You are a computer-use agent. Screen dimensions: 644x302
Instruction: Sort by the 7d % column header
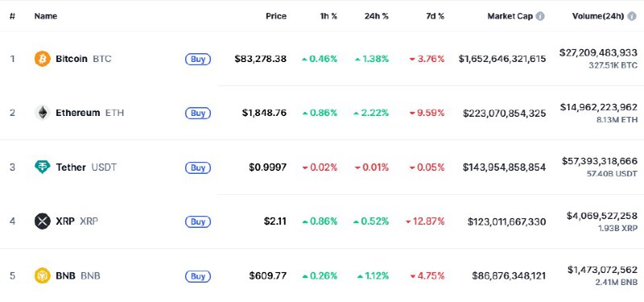pos(435,16)
